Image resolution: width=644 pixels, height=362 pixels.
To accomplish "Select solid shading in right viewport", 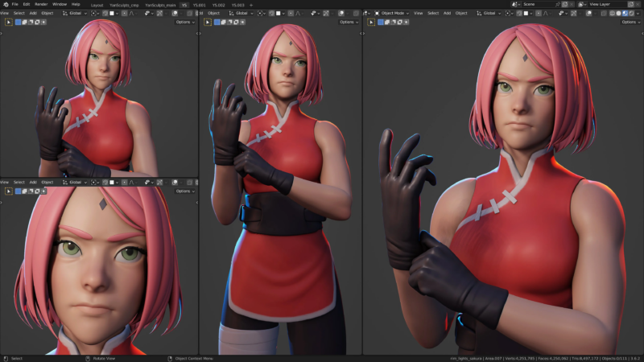I will 618,13.
